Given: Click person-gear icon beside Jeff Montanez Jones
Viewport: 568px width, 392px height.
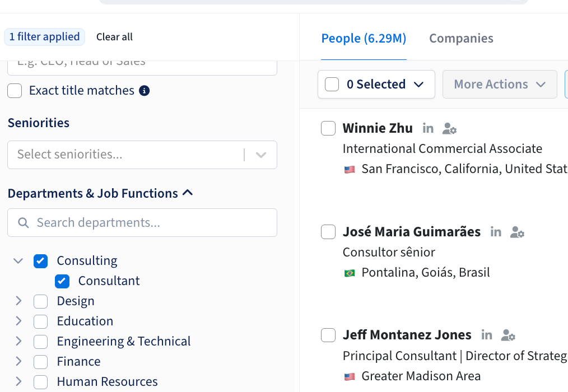Looking at the screenshot, I should (x=508, y=335).
